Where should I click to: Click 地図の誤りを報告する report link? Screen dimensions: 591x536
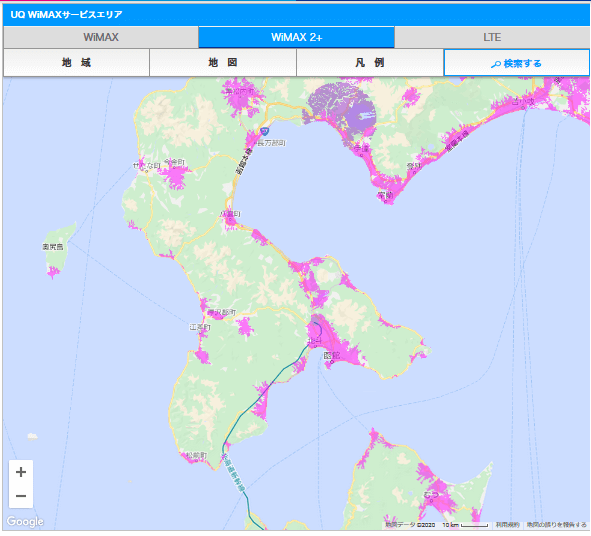tap(556, 525)
